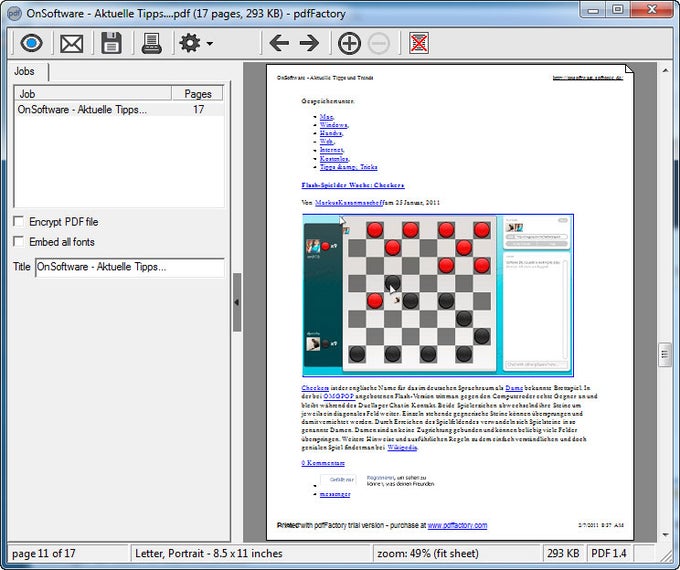Click the zoom: 49% (fit sheet) status entry
680x570 pixels.
click(x=457, y=554)
